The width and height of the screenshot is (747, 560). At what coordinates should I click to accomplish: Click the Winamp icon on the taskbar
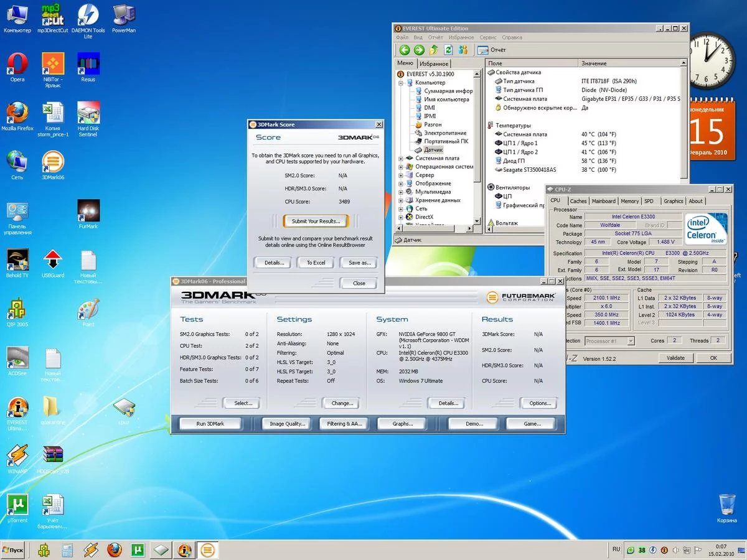point(91,550)
